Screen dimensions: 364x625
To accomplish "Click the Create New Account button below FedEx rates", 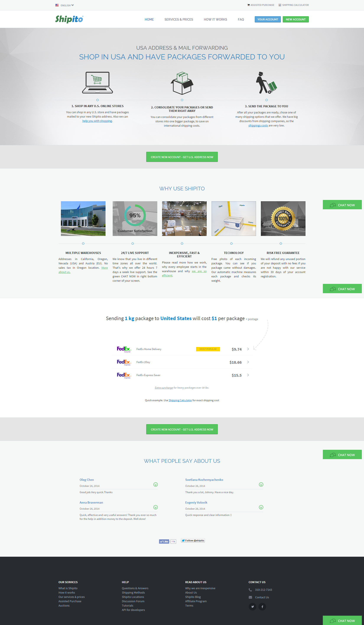I will [x=182, y=429].
